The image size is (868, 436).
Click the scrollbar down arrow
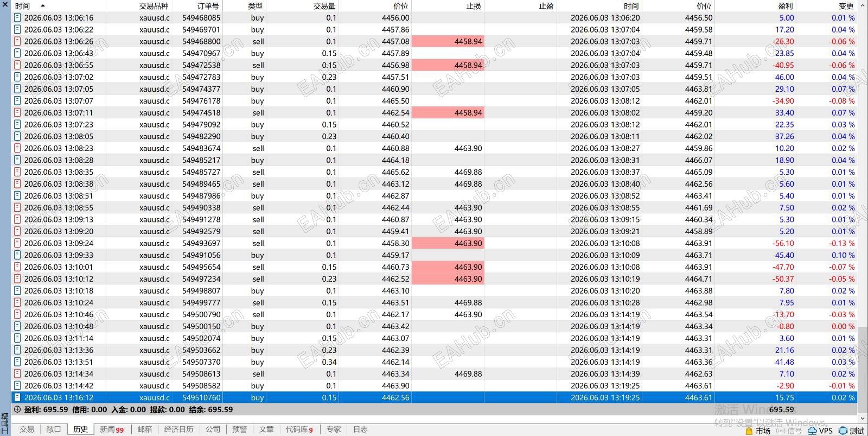click(863, 418)
